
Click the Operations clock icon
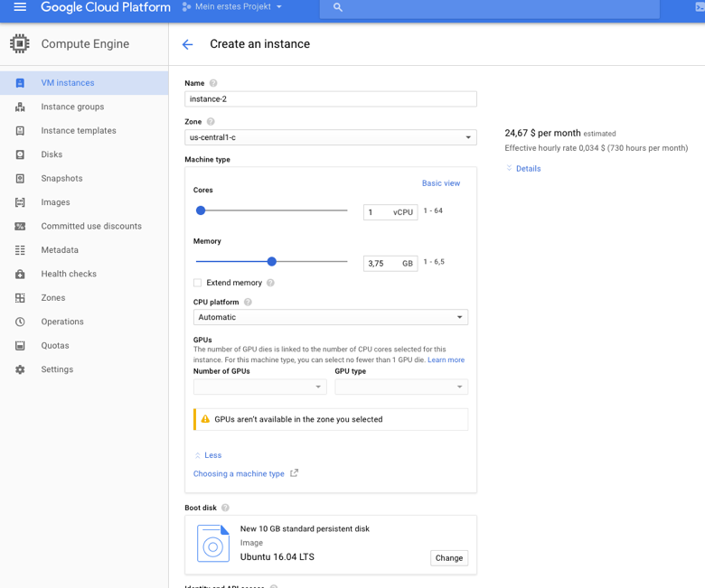[x=20, y=322]
